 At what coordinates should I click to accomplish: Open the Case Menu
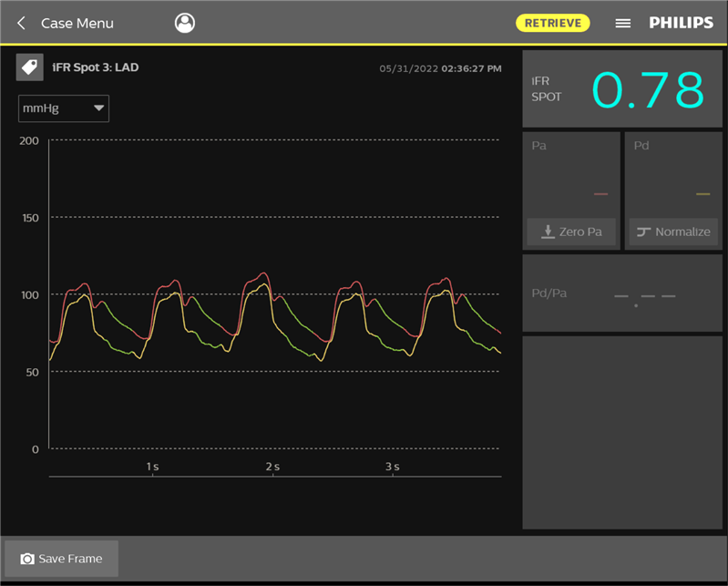point(77,23)
